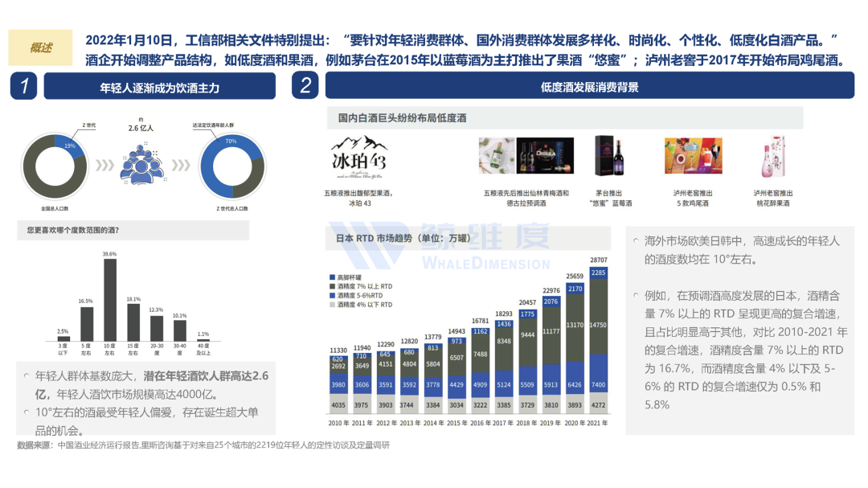This screenshot has width=868, height=488.
Task: Open the 茅台 悠蜜 蓝莓酒 bottle image
Action: (x=609, y=156)
